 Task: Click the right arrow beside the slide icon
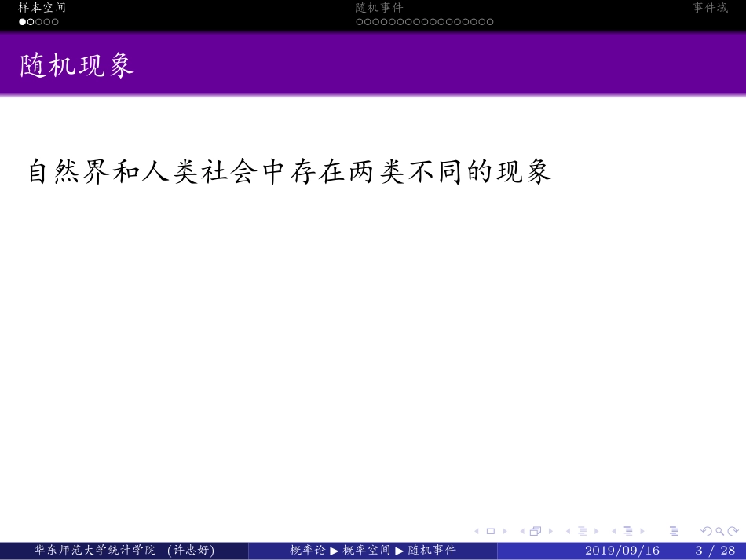point(505,530)
